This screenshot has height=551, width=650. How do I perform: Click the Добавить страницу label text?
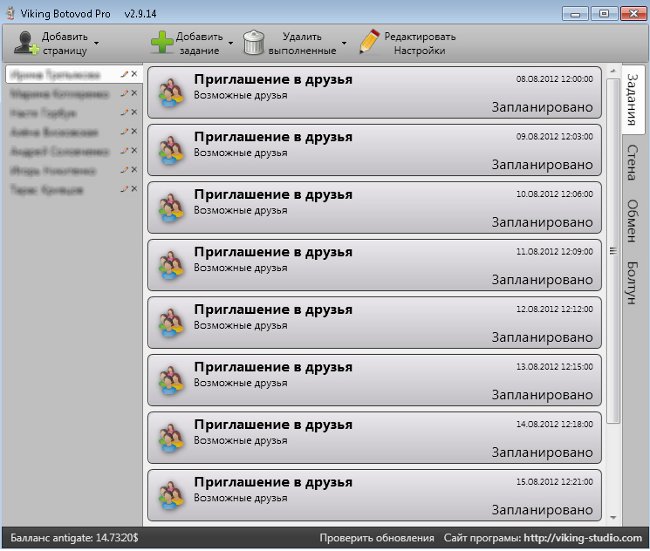65,44
